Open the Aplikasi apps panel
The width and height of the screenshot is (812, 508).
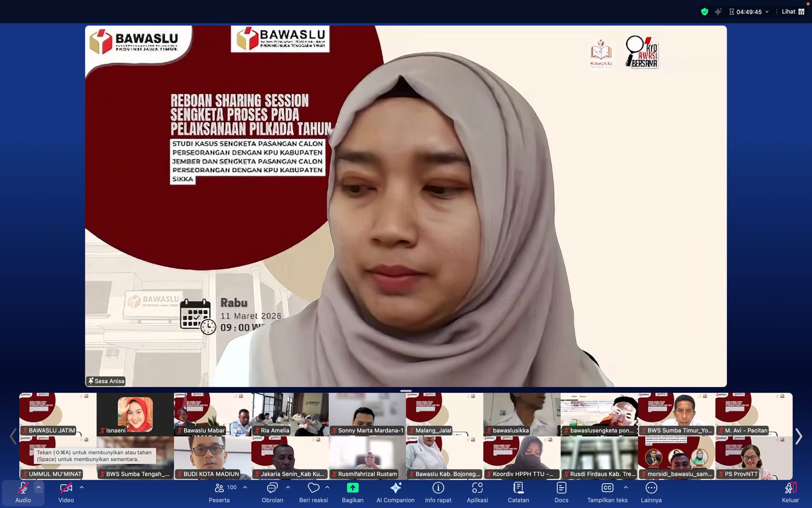pyautogui.click(x=478, y=493)
